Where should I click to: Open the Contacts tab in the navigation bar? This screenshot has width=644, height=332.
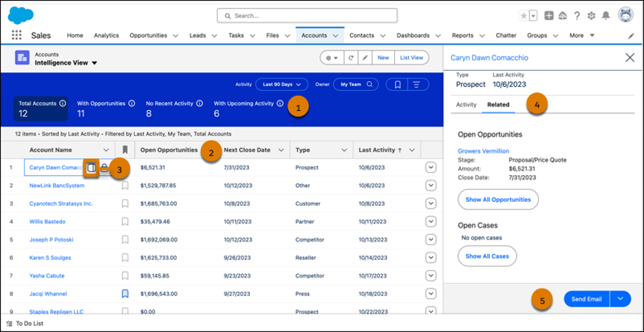(362, 35)
